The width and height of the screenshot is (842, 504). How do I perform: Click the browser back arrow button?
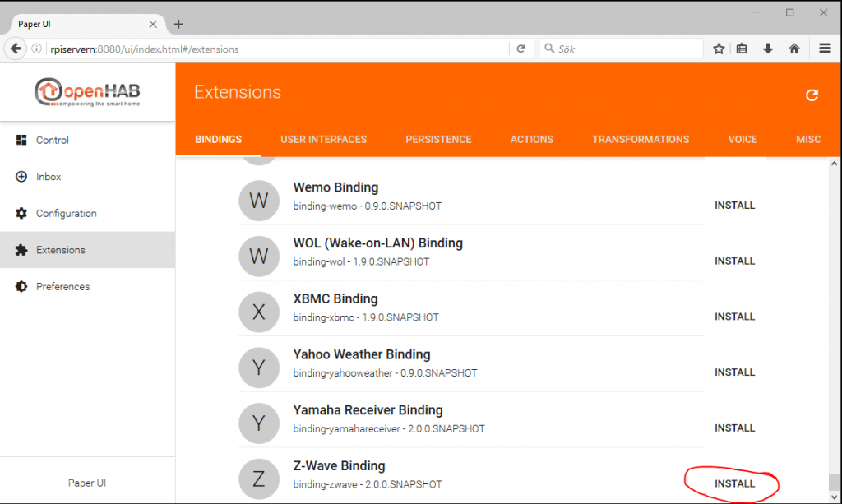pos(16,49)
